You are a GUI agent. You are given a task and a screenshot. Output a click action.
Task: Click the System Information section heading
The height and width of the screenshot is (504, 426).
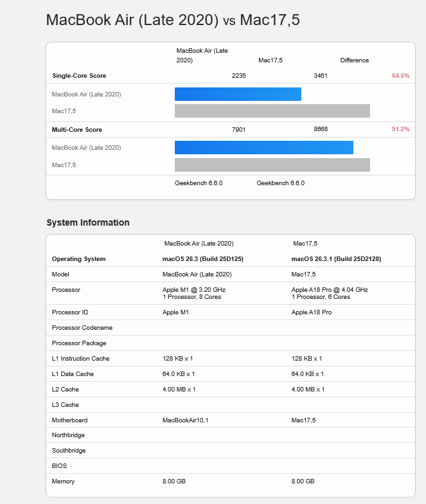pos(88,223)
